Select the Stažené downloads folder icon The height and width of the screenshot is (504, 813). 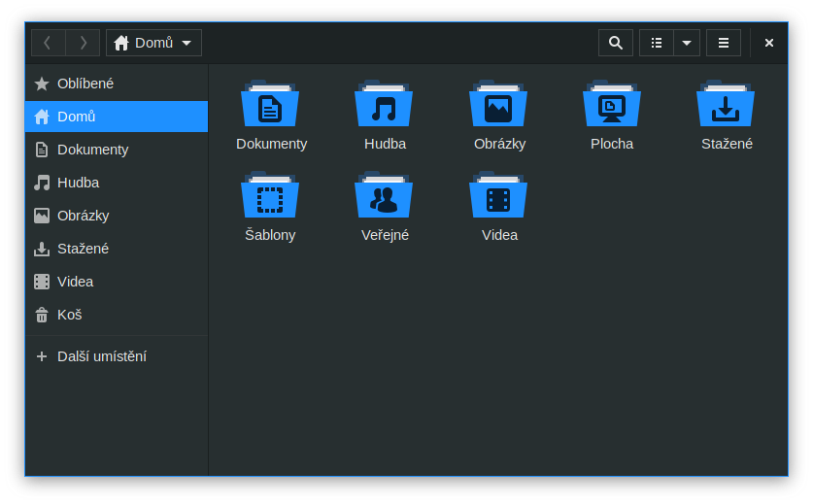coord(726,104)
